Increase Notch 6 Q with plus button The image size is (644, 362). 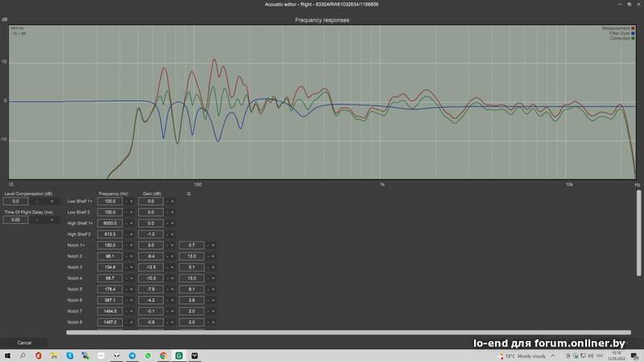coord(213,300)
